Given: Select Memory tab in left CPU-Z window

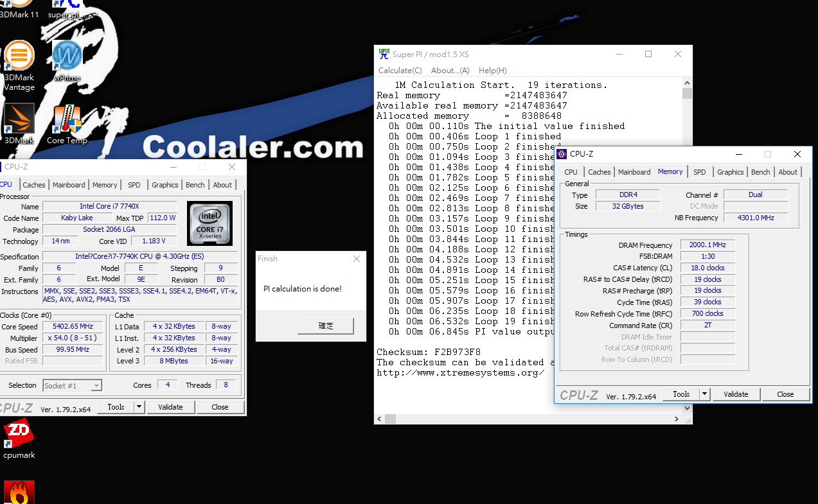Looking at the screenshot, I should pos(105,185).
